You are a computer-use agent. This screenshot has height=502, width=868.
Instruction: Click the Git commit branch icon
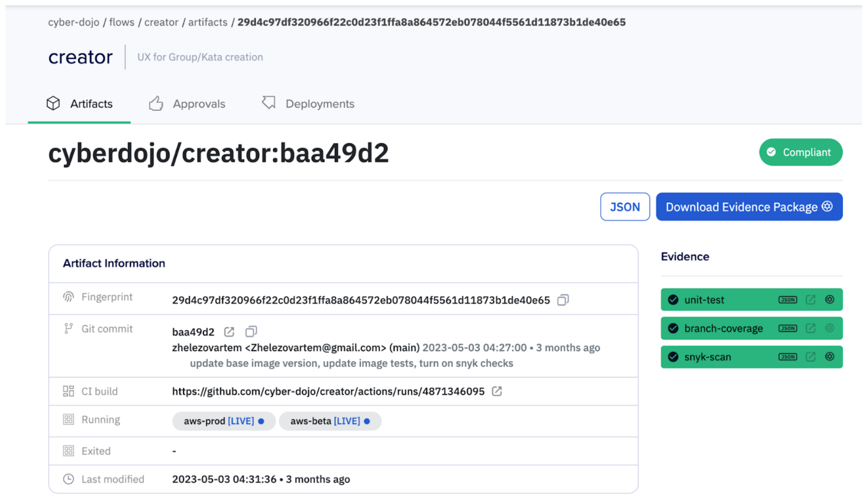pos(68,329)
